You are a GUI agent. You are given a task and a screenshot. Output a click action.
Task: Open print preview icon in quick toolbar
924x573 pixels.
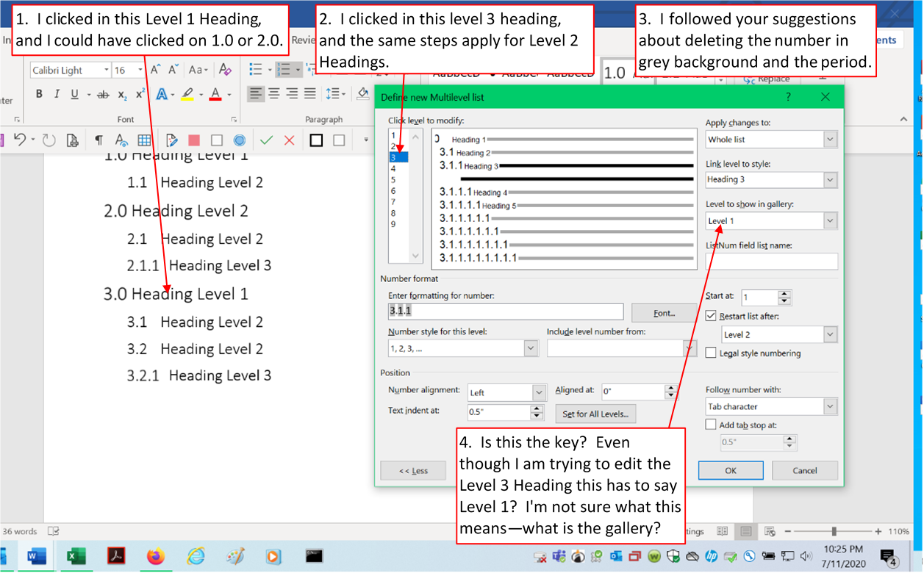(72, 140)
